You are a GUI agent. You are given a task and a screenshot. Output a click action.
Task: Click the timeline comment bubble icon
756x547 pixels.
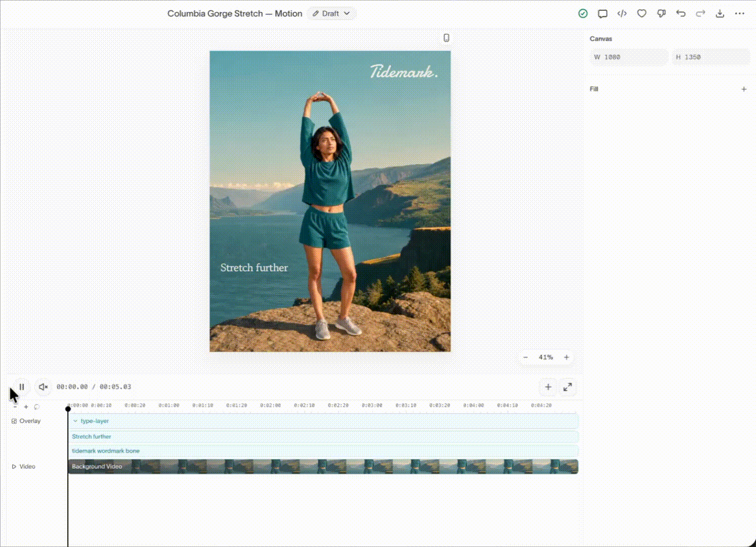point(37,407)
